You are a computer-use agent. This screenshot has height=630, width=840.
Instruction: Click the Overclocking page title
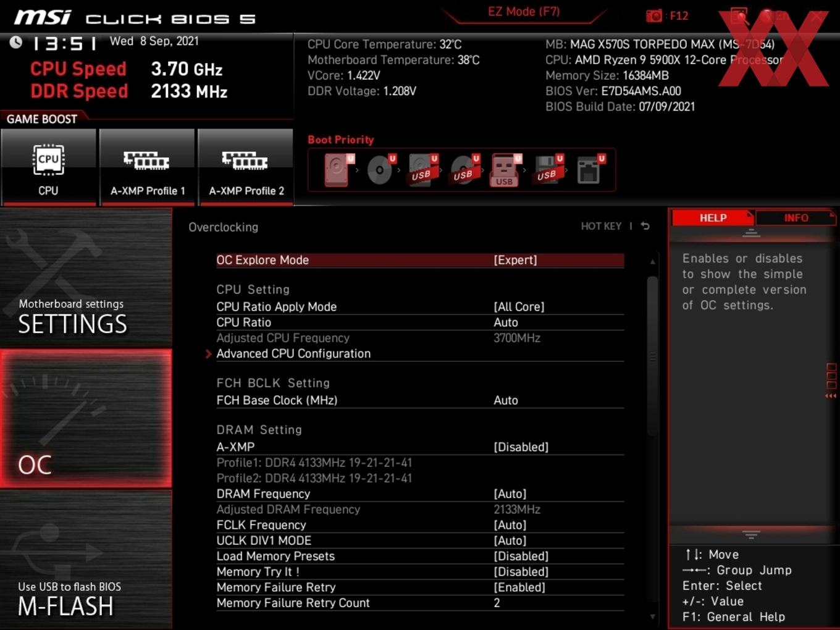click(x=223, y=227)
